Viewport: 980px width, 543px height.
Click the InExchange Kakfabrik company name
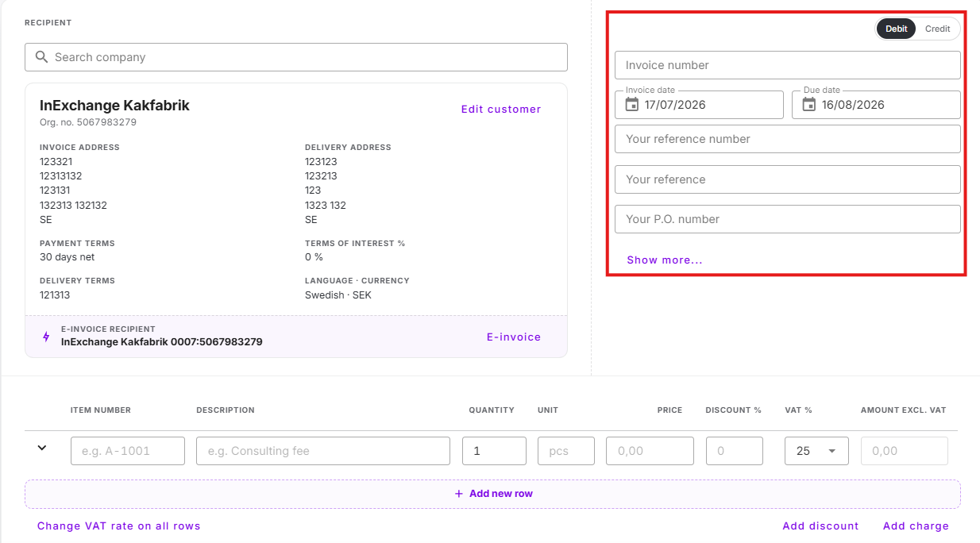point(114,106)
